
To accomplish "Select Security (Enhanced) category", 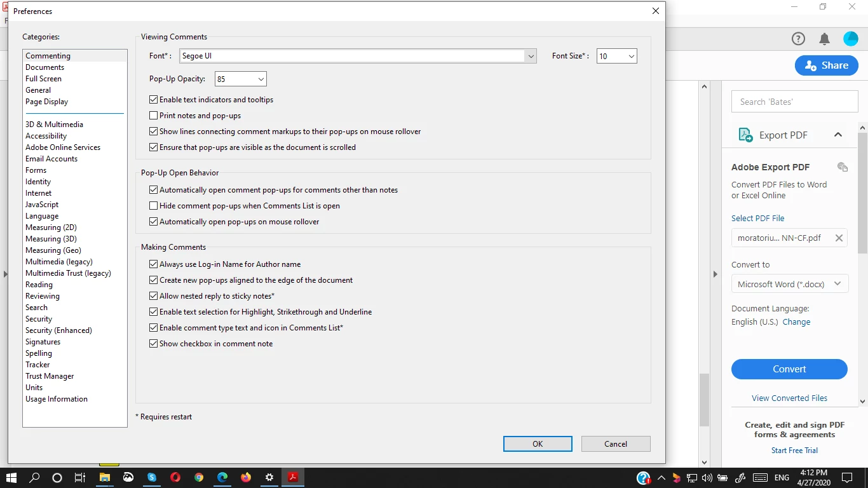I will click(58, 330).
